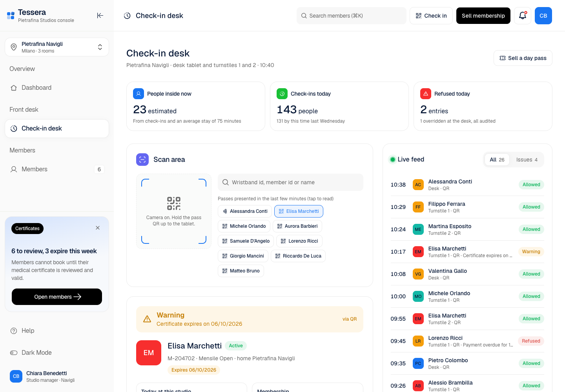Image resolution: width=565 pixels, height=392 pixels.
Task: Focus the Wristband id, member id or name field
Action: 290,182
